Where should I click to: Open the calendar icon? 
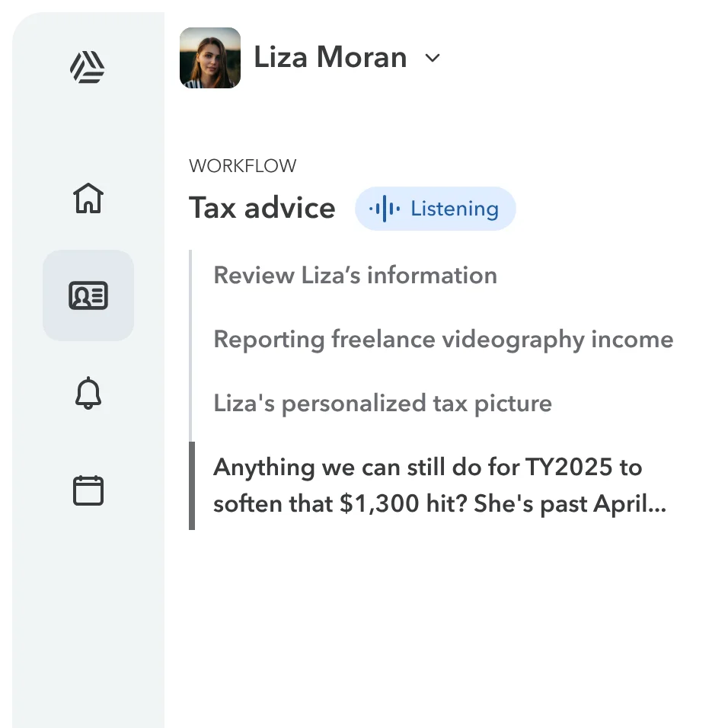(x=88, y=490)
